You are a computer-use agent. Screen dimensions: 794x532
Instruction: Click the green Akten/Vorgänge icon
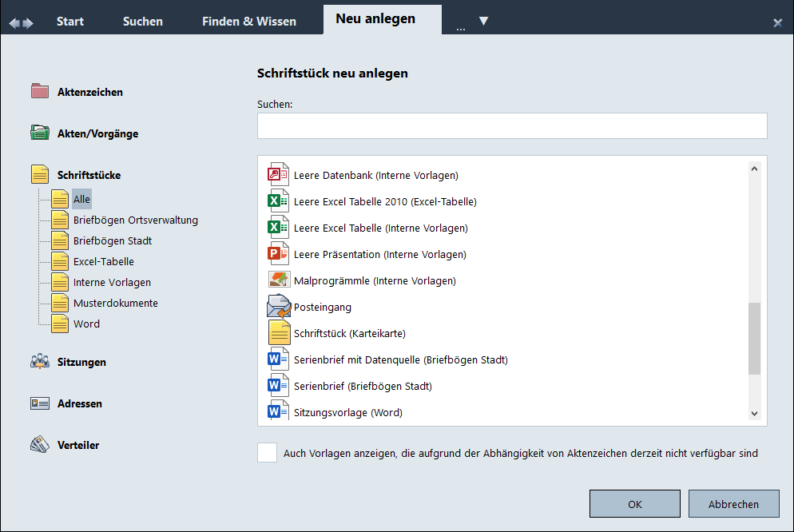pyautogui.click(x=40, y=133)
